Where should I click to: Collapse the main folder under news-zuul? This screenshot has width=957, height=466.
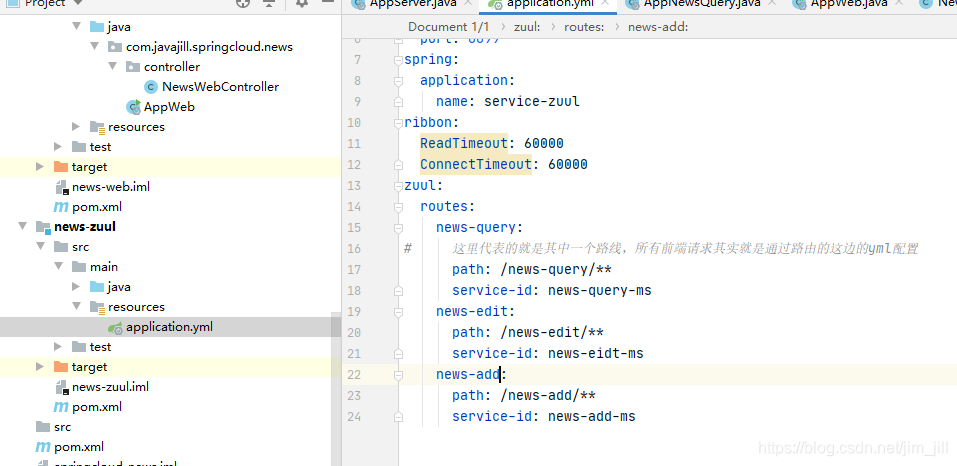point(58,267)
